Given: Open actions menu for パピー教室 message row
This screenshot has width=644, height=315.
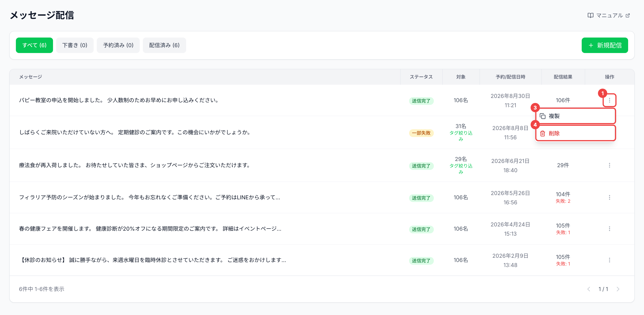Looking at the screenshot, I should tap(609, 100).
